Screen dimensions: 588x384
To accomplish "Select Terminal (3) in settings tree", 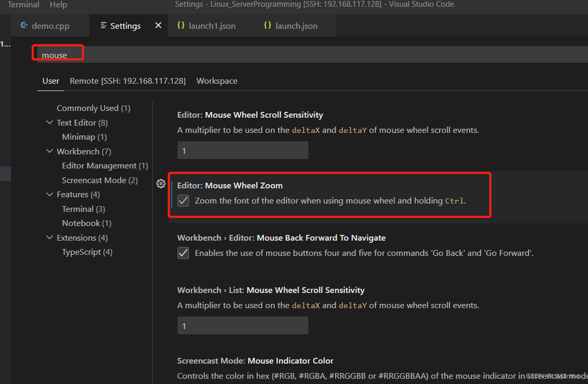I will pyautogui.click(x=83, y=209).
